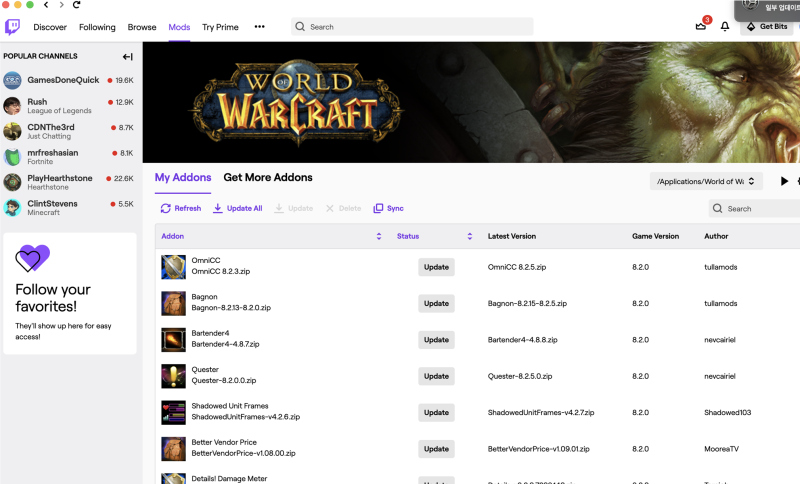This screenshot has height=484, width=800.
Task: Open mrfreshasian channel avatar
Action: [x=12, y=157]
